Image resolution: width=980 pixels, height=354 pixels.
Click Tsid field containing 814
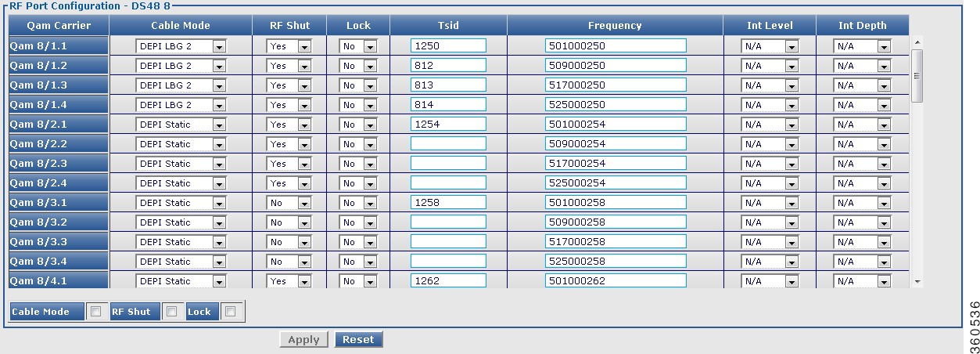pos(448,105)
